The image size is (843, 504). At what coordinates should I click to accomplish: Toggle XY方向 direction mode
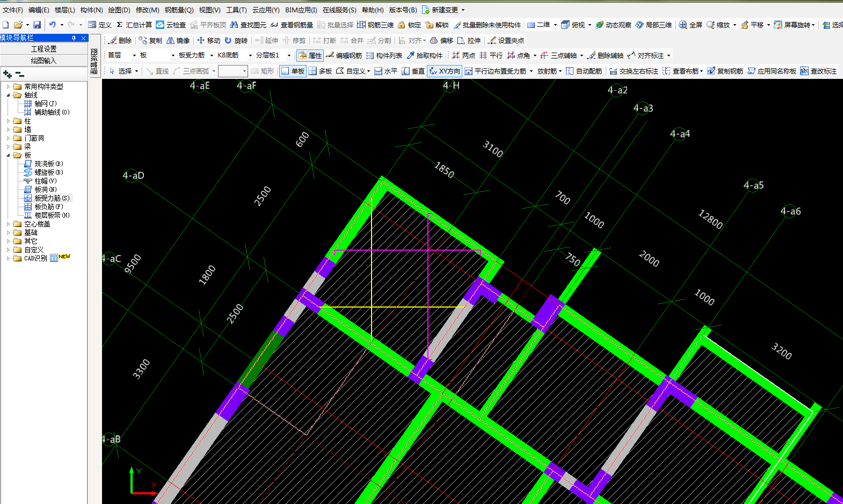click(x=445, y=71)
